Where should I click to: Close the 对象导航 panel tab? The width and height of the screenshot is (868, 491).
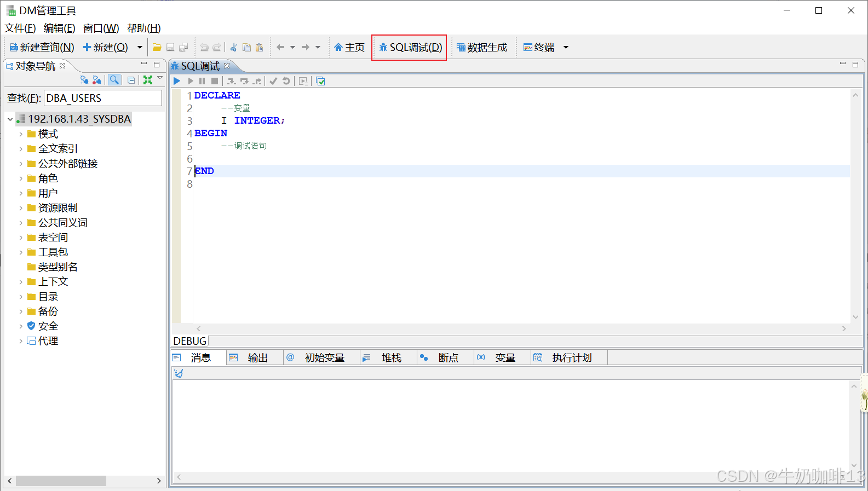[62, 66]
